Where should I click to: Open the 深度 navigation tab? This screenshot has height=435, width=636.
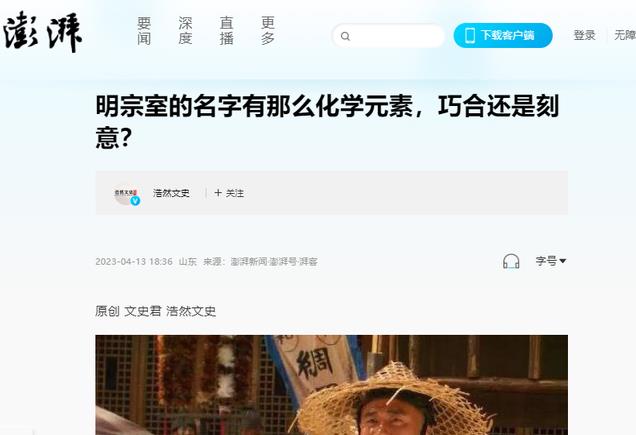coord(185,30)
